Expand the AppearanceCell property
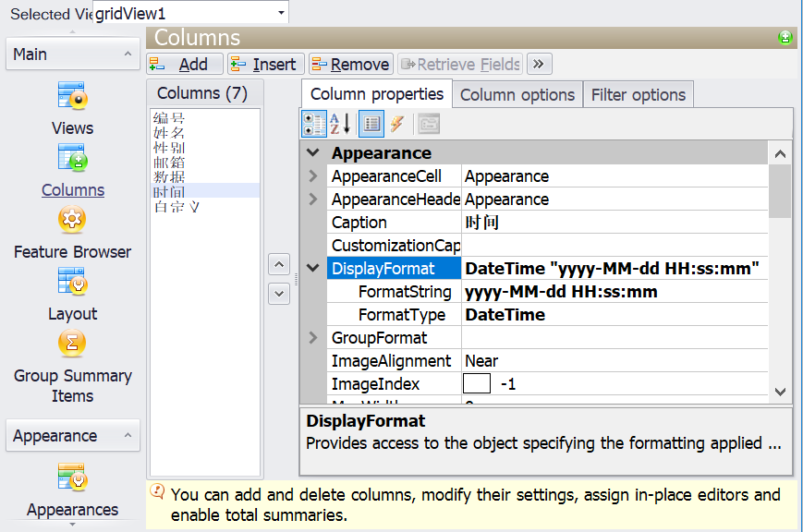Viewport: 803px width, 532px height. coord(313,176)
